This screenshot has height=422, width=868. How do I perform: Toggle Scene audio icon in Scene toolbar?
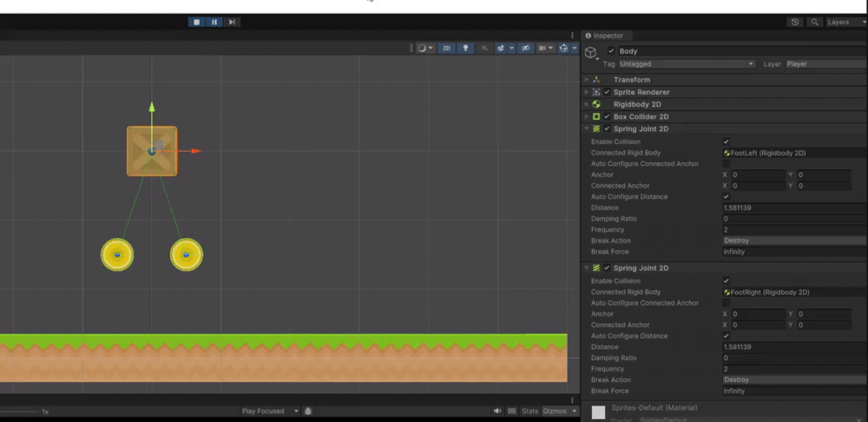coord(484,48)
